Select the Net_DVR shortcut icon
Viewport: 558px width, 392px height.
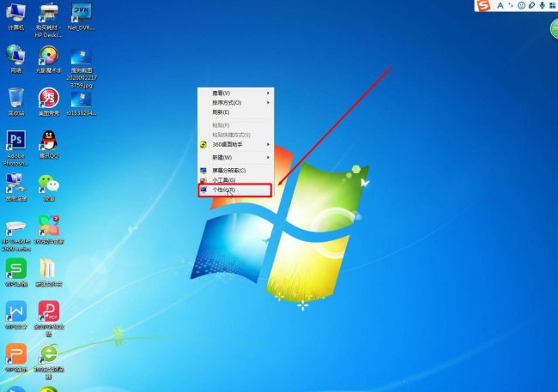pos(82,16)
